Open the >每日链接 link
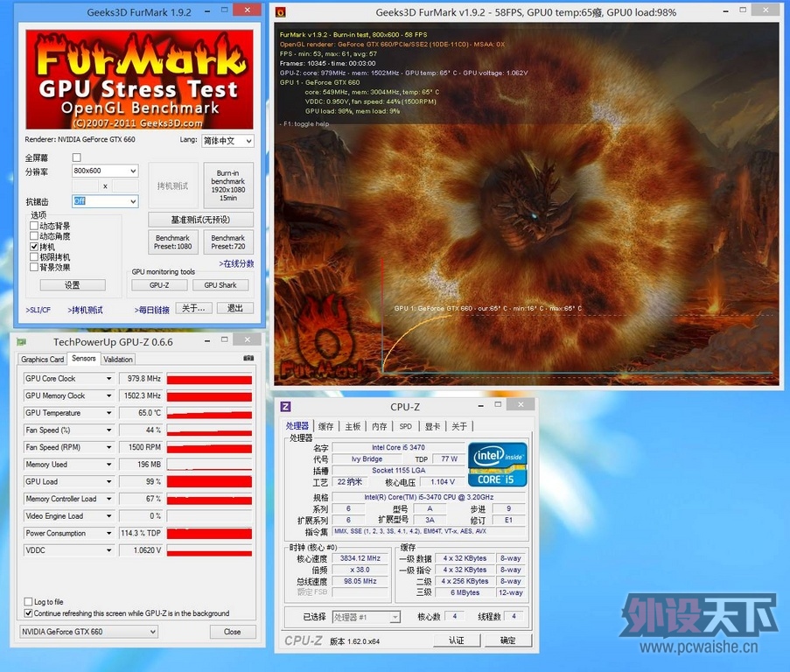 [x=151, y=310]
